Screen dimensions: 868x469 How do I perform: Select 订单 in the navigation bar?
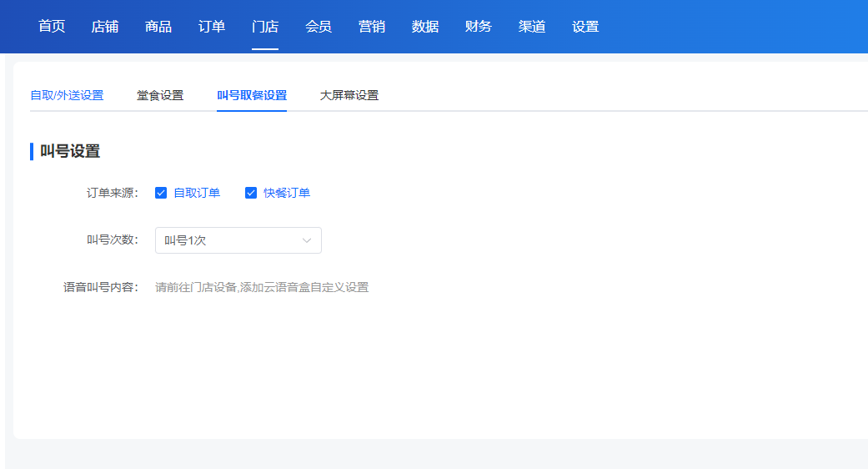coord(212,27)
